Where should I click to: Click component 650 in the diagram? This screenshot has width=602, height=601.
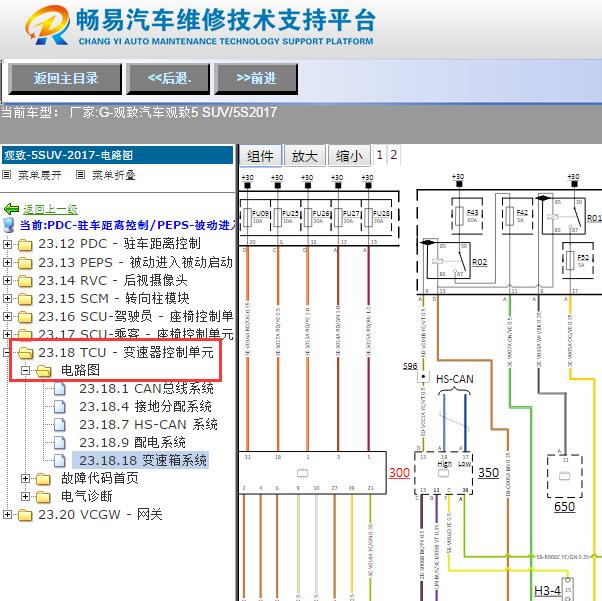point(564,507)
